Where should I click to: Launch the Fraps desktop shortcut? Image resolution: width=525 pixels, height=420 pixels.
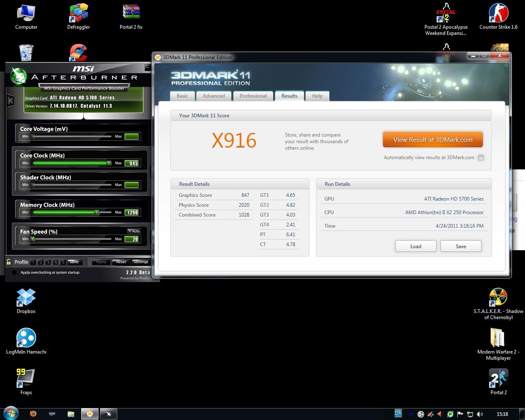(26, 381)
